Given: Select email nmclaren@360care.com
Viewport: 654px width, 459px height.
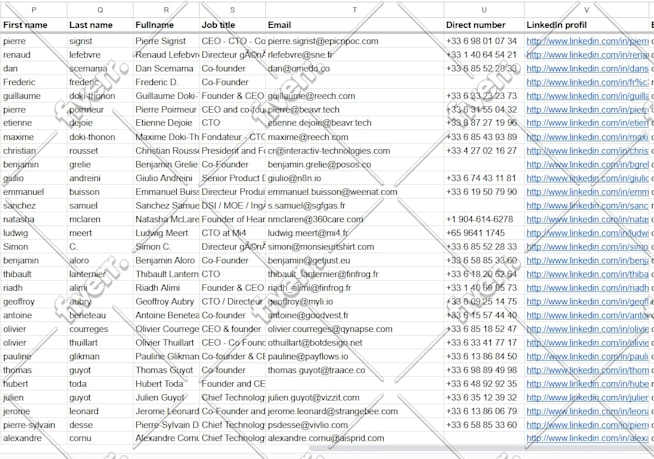Looking at the screenshot, I should point(315,219).
